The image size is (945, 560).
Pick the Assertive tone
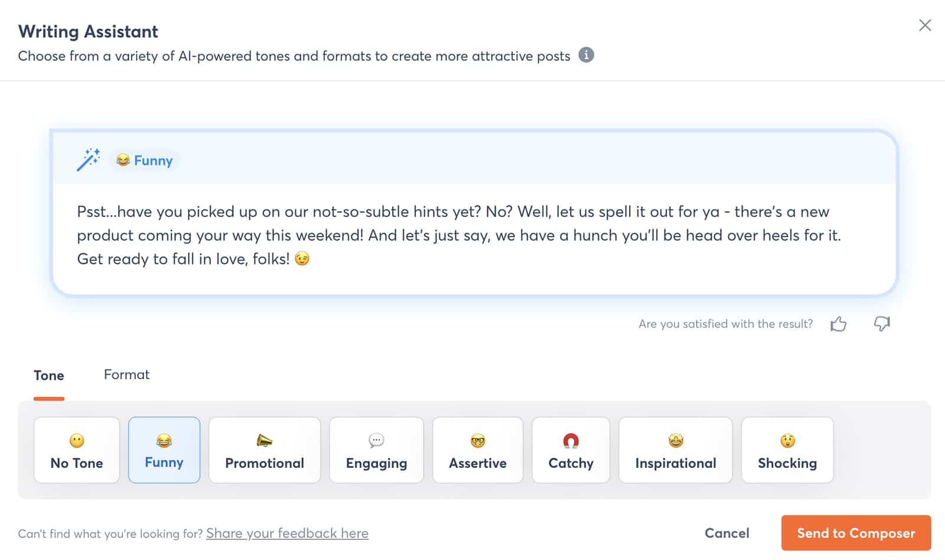coord(478,450)
